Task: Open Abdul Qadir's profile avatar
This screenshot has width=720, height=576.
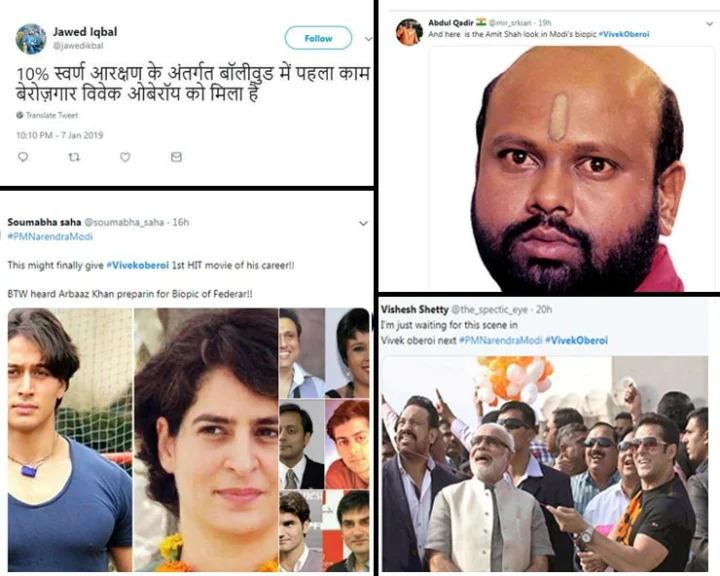Action: (x=409, y=32)
